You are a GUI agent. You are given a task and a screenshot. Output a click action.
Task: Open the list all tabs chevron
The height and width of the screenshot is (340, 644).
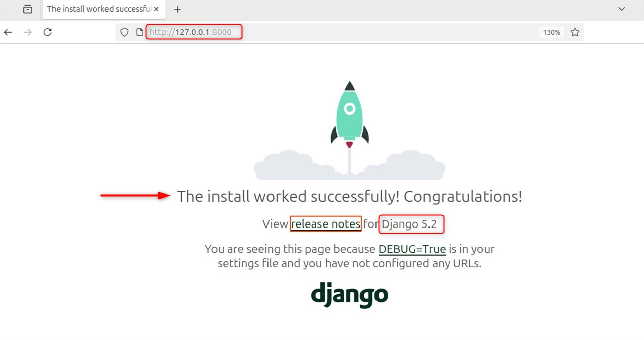621,9
